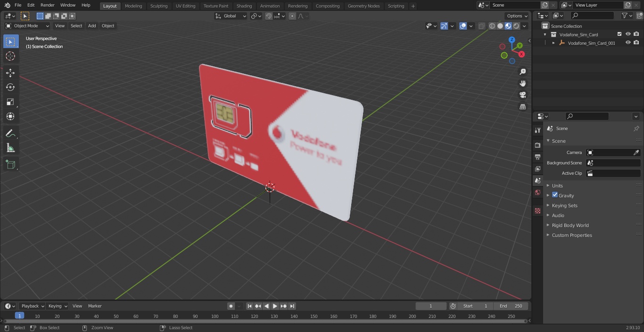Image resolution: width=644 pixels, height=332 pixels.
Task: Toggle proportional editing button
Action: (x=292, y=16)
